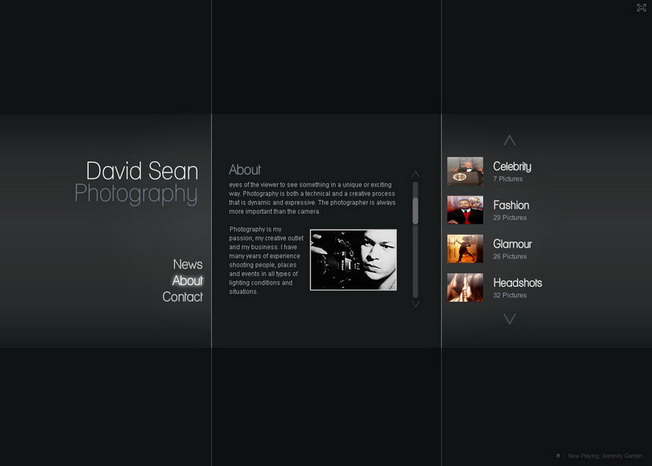This screenshot has height=466, width=652.
Task: Toggle fullscreen mode icon in top corner
Action: 641,8
